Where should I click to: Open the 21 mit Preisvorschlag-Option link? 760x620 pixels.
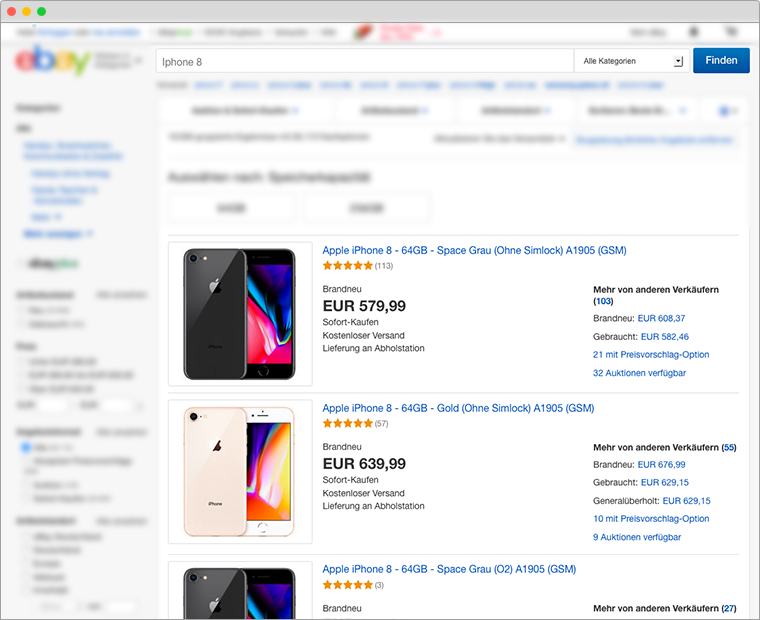point(651,355)
